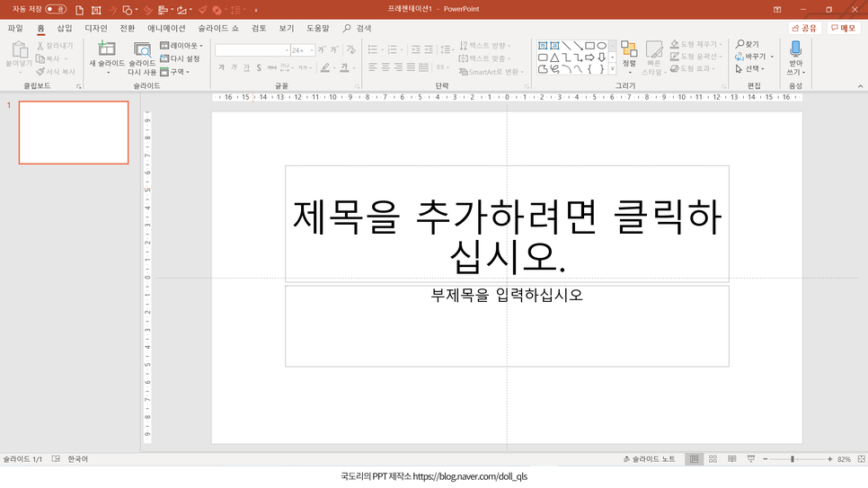Switch to normal view icon in status bar
This screenshot has height=488, width=868.
694,459
